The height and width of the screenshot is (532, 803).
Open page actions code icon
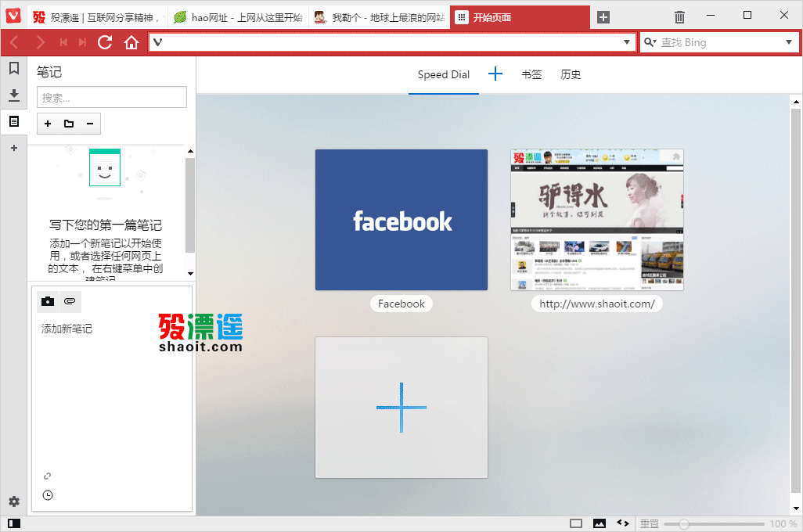[x=623, y=523]
